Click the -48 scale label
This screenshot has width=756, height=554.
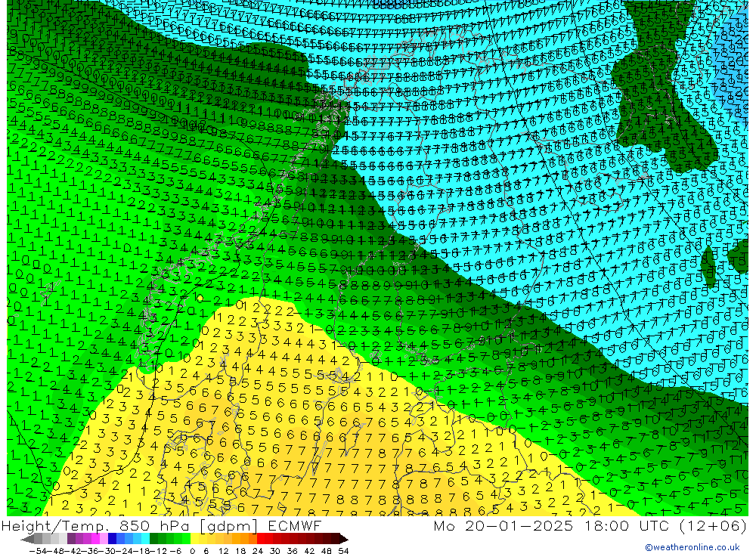click(x=55, y=551)
